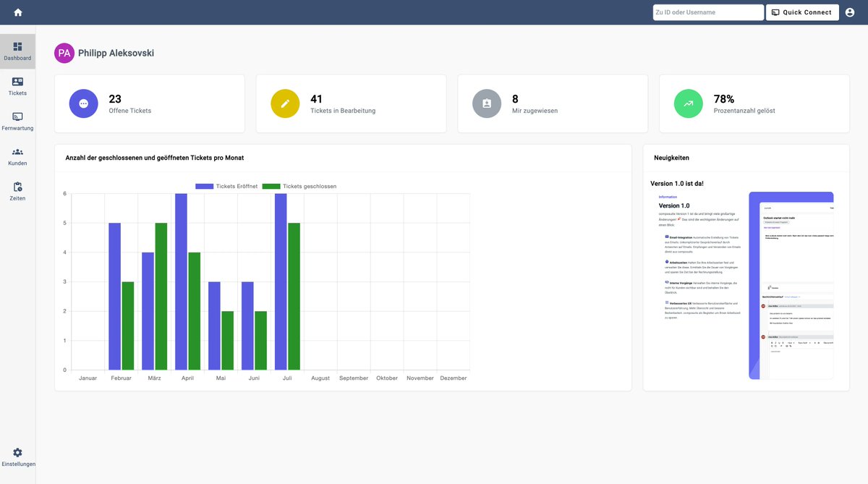
Task: Click the home icon in top bar
Action: point(18,12)
